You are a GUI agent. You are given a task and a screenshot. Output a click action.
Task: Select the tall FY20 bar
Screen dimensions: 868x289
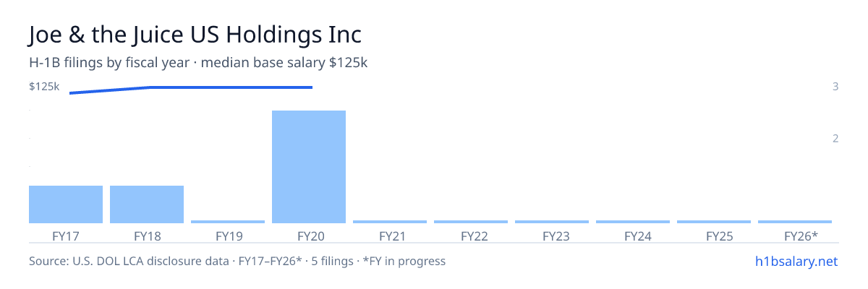[x=309, y=167]
